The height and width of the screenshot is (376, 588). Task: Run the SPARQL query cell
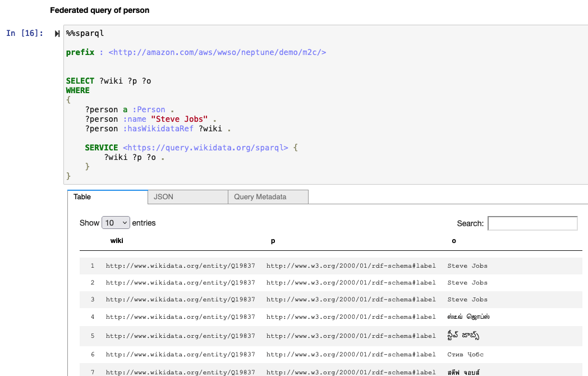tap(57, 33)
